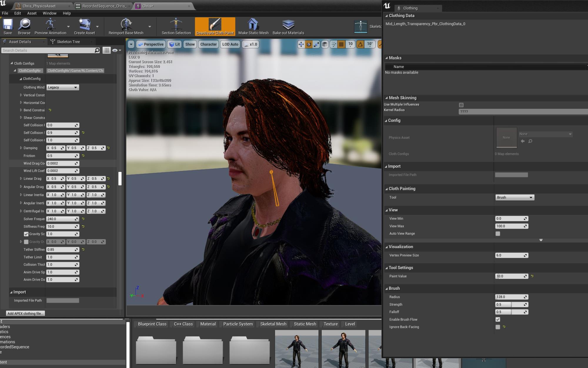Toggle Gravity Scale checkbox
588x368 pixels.
(x=26, y=234)
